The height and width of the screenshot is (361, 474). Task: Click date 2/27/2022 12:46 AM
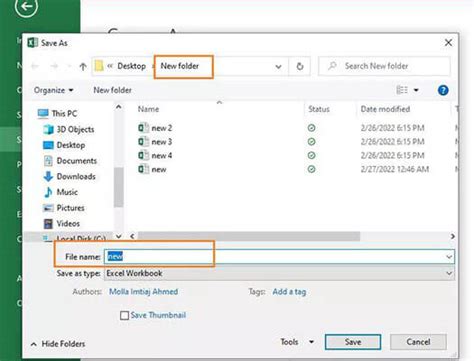point(395,169)
